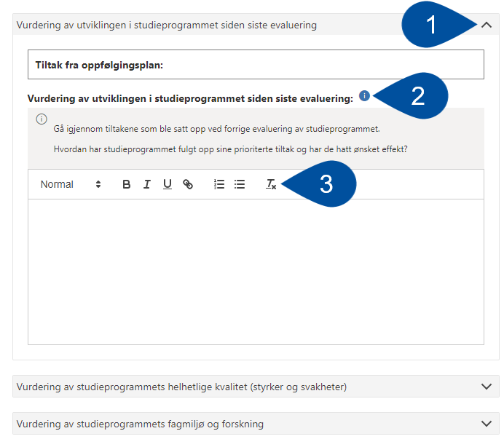Viewport: 504px width, 439px height.
Task: Expand the fagmiljø og forskning section chevron
Action: [487, 424]
